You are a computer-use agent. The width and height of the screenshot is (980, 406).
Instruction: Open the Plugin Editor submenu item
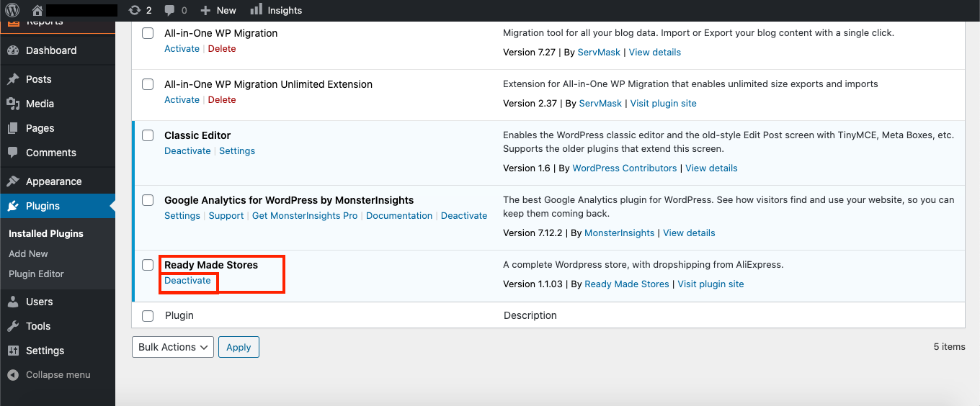36,274
